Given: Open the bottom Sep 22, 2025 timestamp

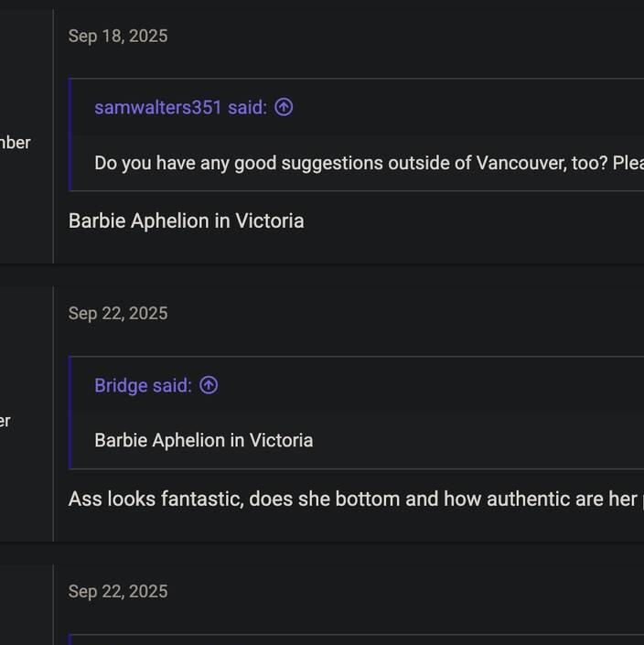Looking at the screenshot, I should tap(118, 591).
